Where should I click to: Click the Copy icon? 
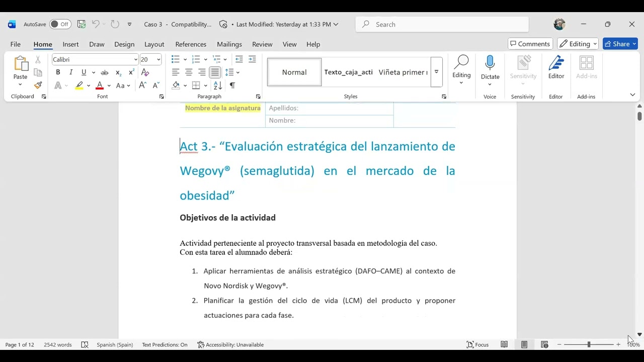38,72
